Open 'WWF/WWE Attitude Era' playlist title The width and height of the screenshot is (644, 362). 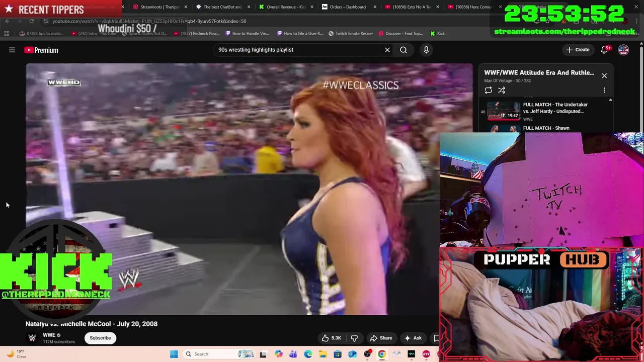539,72
